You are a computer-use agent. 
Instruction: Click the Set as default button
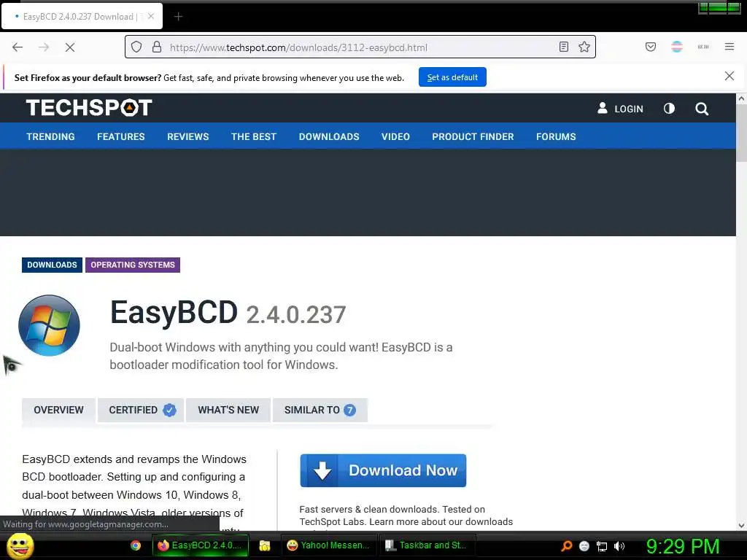pyautogui.click(x=452, y=77)
